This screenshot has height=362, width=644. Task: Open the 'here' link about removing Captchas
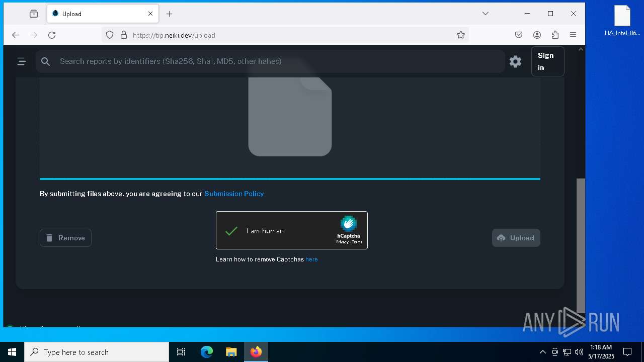(x=311, y=259)
